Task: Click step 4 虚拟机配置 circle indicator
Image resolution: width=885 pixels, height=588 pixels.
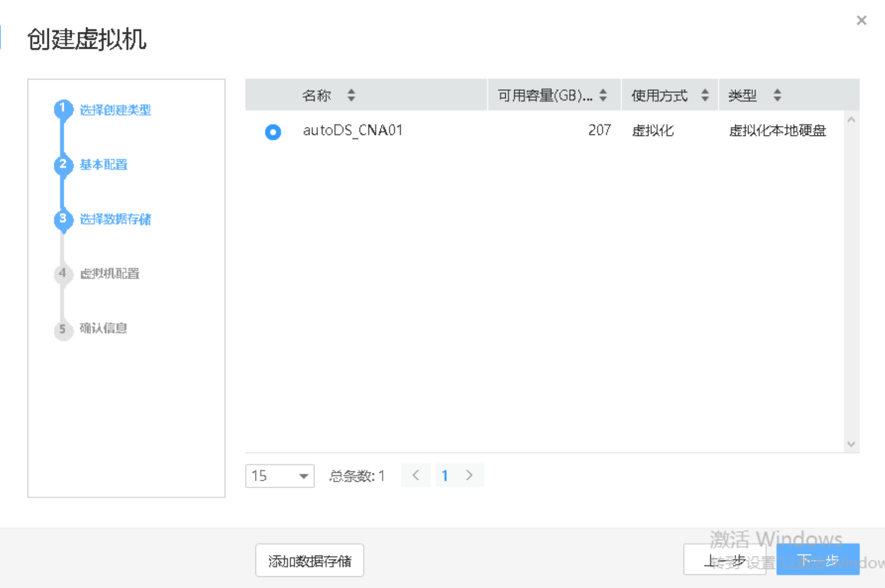Action: point(63,274)
